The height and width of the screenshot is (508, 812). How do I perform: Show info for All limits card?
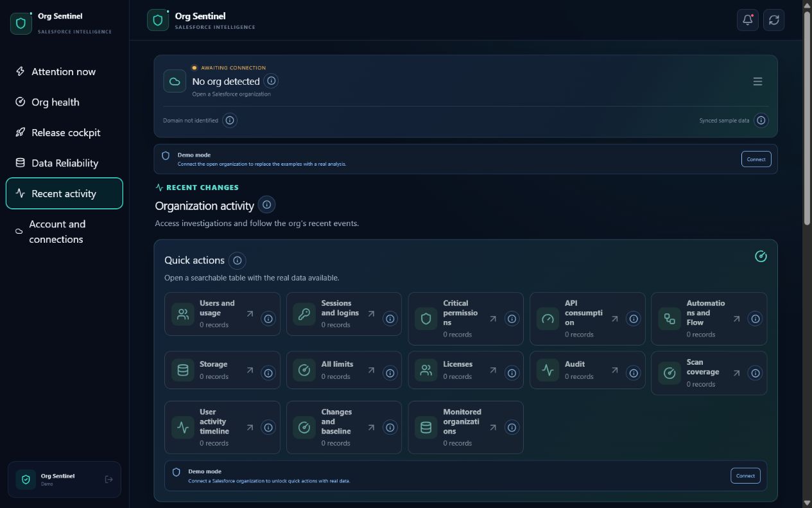[x=390, y=372]
